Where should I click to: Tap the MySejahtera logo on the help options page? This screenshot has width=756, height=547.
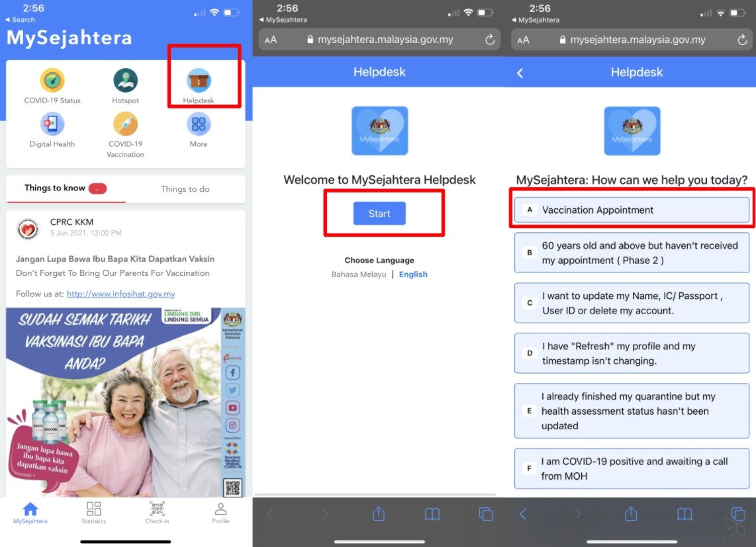coord(632,130)
